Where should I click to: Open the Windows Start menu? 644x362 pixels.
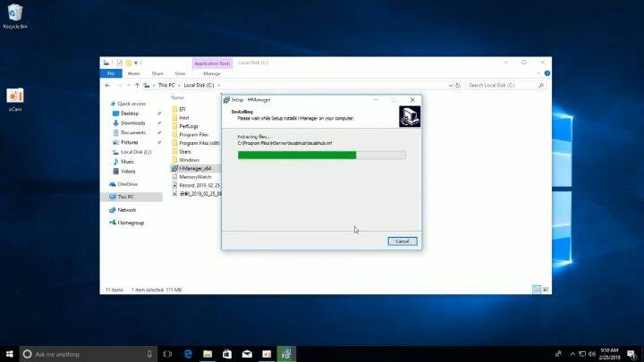(9, 354)
